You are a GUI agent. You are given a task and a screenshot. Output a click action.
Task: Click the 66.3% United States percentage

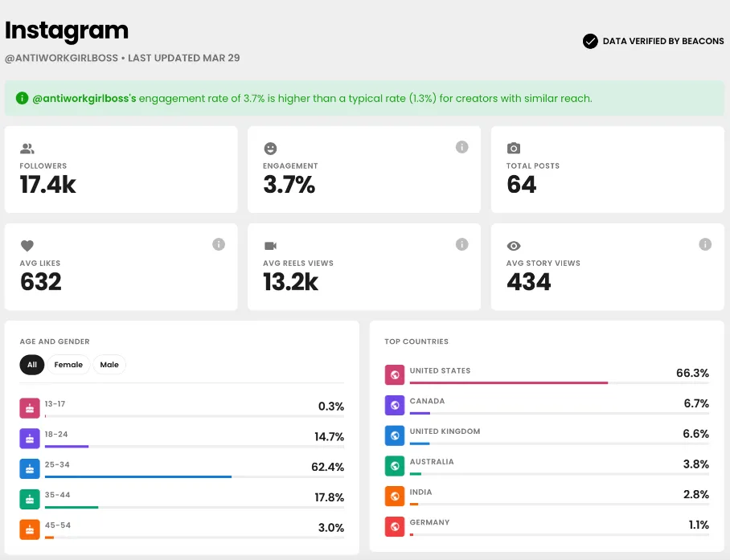tap(692, 373)
